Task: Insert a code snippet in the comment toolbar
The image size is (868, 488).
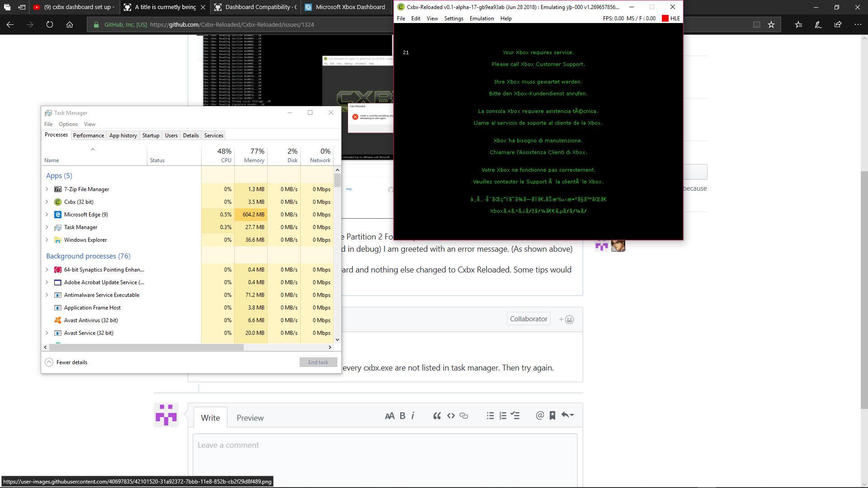Action: (450, 415)
